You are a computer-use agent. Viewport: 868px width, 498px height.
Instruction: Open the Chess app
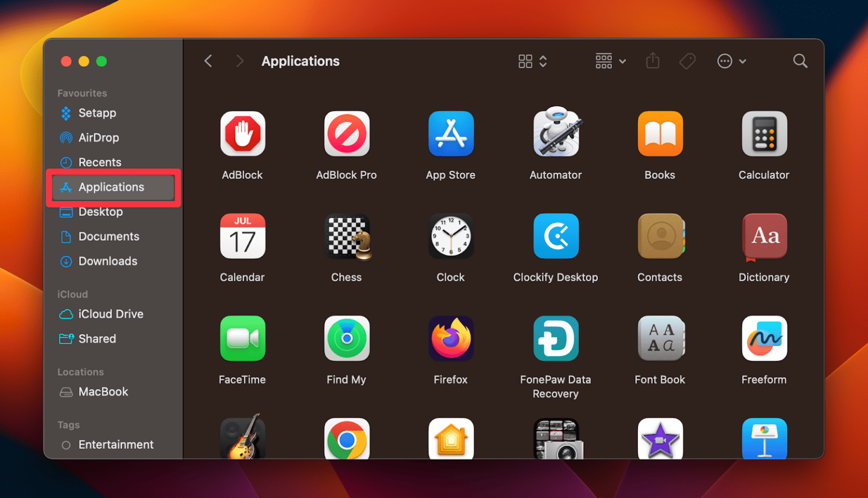pyautogui.click(x=346, y=236)
